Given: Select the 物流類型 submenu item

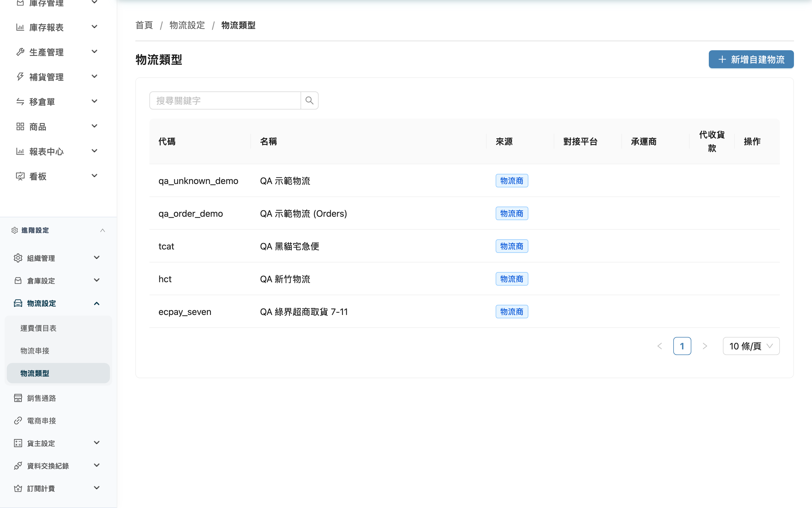Looking at the screenshot, I should pyautogui.click(x=58, y=373).
